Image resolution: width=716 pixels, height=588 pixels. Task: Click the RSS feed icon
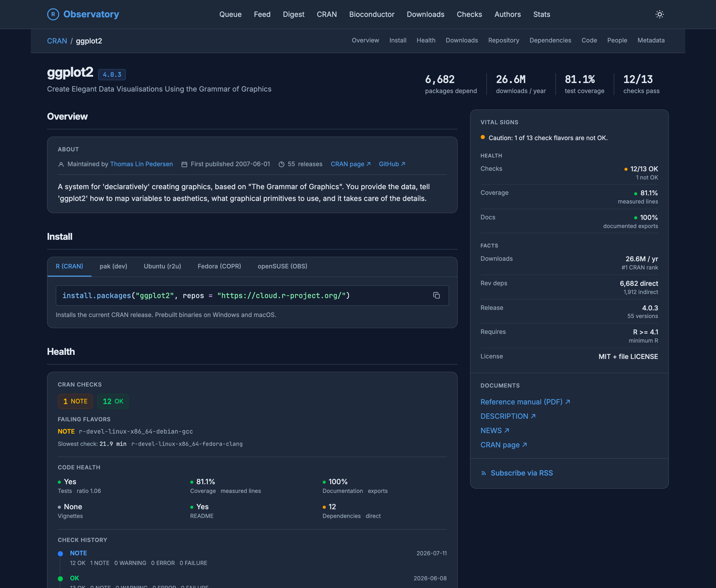[x=484, y=473]
